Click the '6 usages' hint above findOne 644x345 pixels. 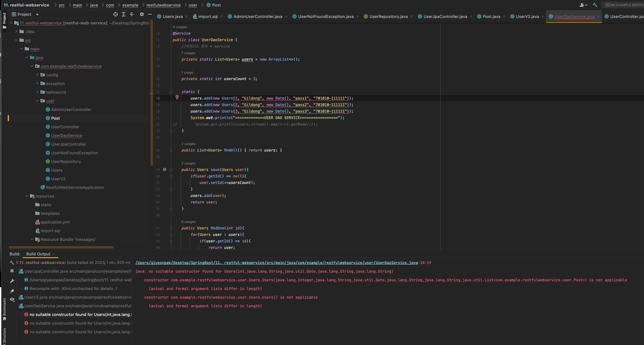189,222
